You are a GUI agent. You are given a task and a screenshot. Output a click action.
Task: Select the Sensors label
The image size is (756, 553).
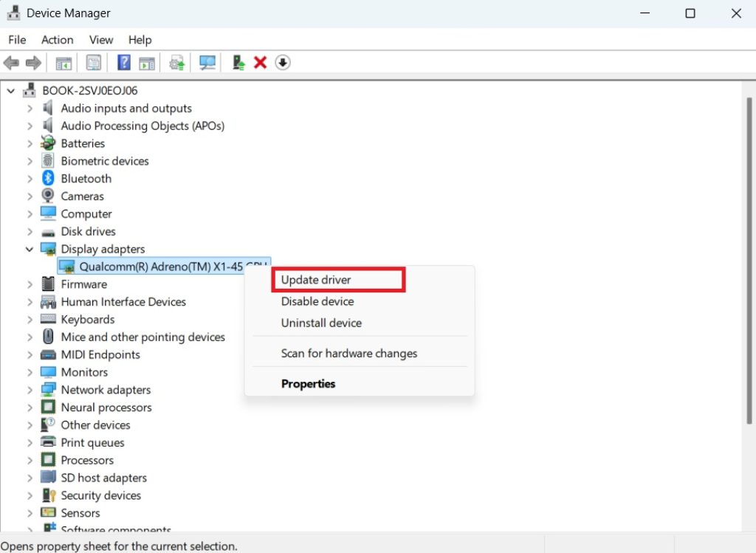coord(80,513)
